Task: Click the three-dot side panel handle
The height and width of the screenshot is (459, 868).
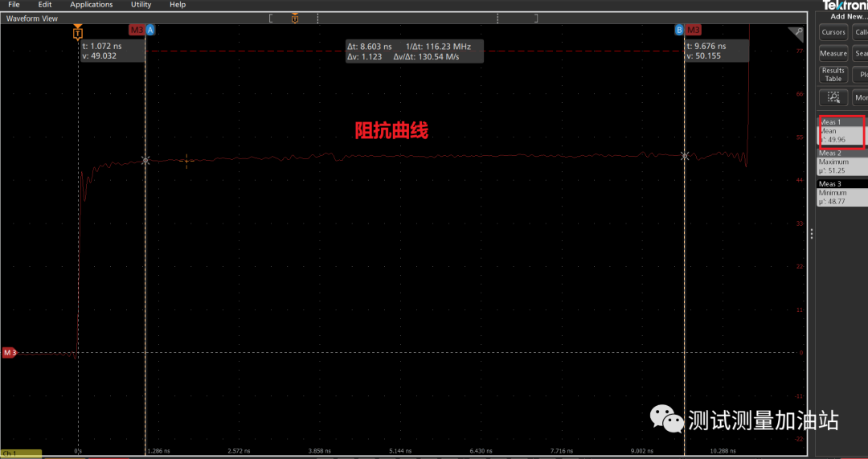Action: coord(812,234)
